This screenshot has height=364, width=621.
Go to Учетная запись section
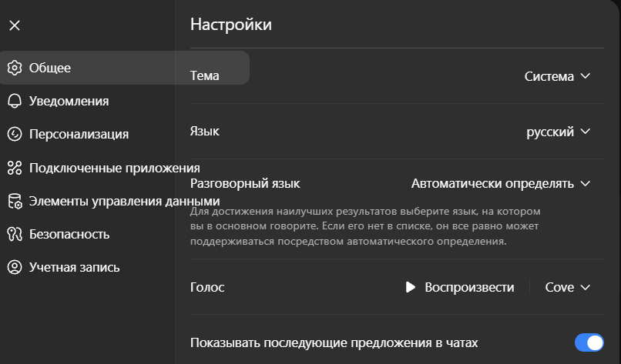74,268
